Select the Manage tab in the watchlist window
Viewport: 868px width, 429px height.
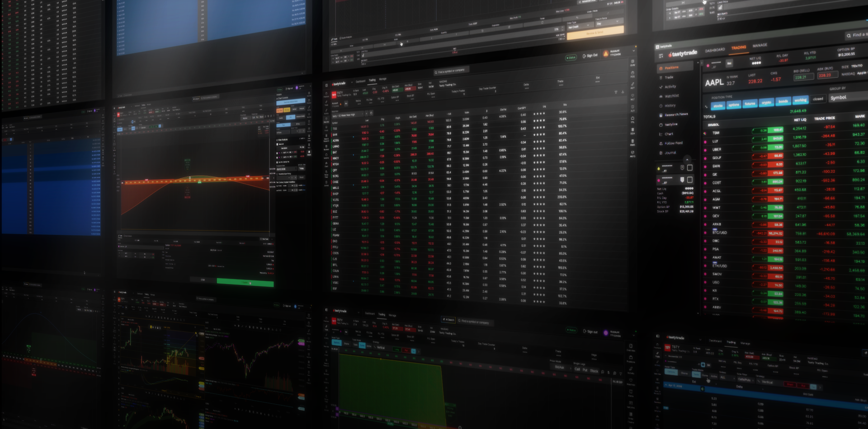[383, 79]
